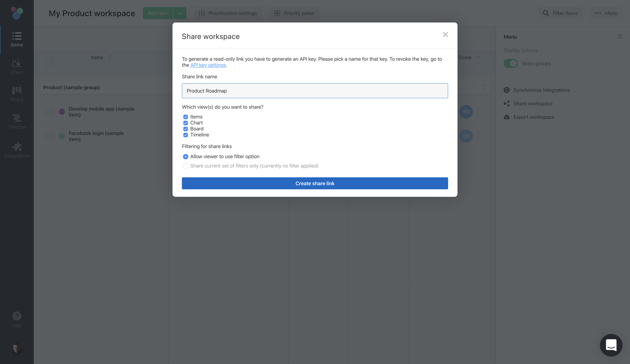Open the API key settings link
This screenshot has width=630, height=364.
pyautogui.click(x=208, y=65)
